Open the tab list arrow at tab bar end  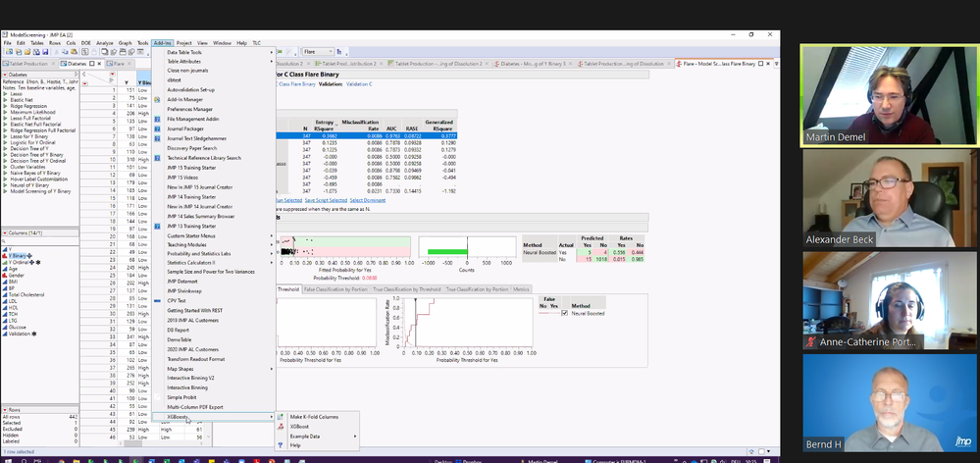tap(777, 64)
